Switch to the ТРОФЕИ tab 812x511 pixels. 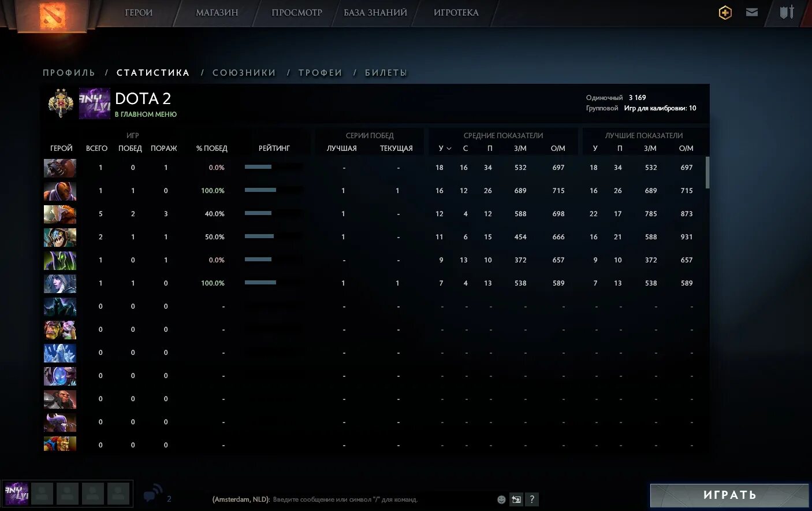[x=321, y=73]
